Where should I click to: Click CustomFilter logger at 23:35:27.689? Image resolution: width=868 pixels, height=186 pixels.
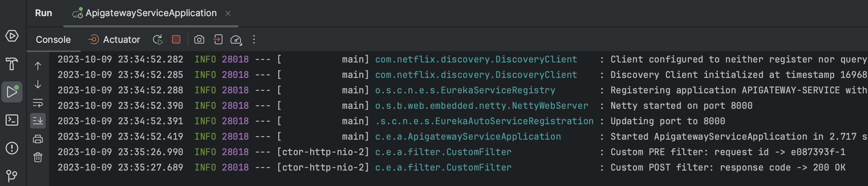[x=443, y=167]
